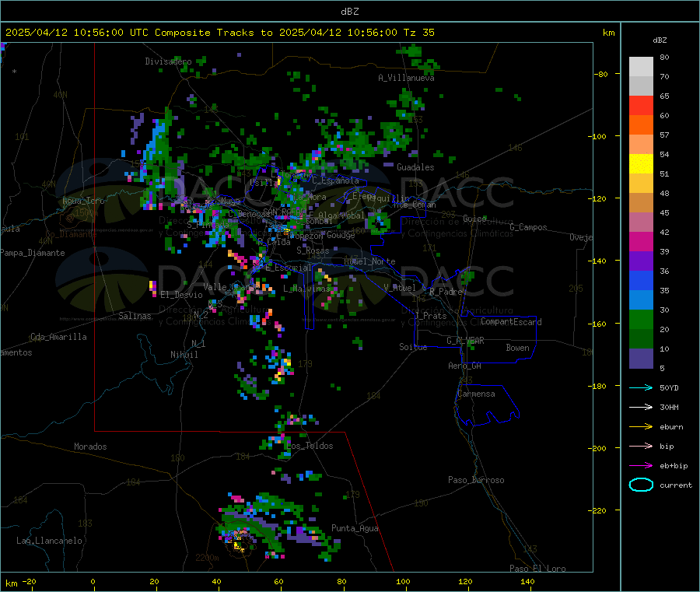This screenshot has height=592, width=700.
Task: Click the Carmensa map label
Action: pos(476,394)
